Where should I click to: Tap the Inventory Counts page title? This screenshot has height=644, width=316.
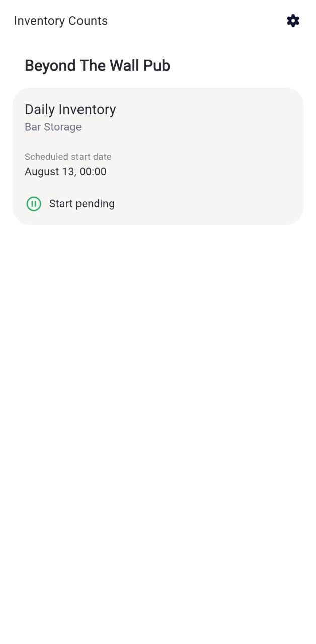tap(61, 21)
